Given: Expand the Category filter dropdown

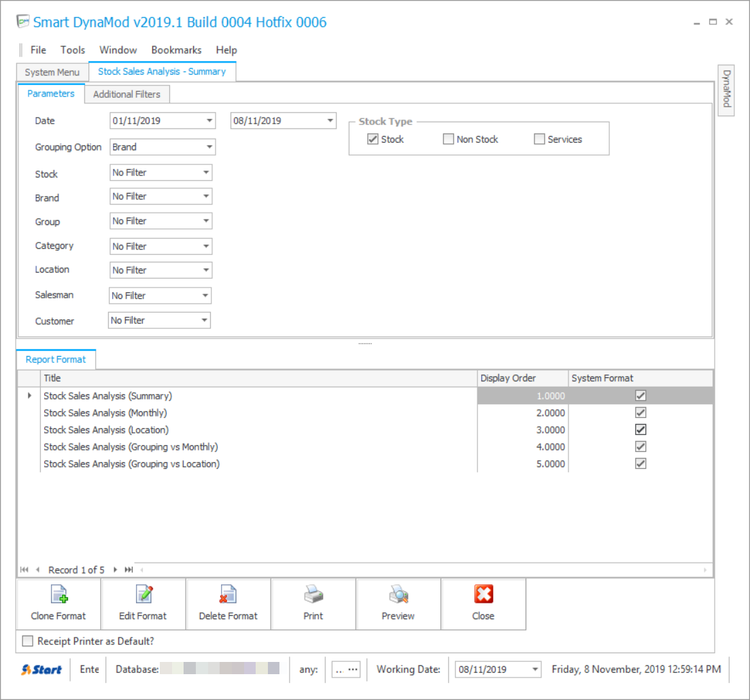Looking at the screenshot, I should (206, 246).
